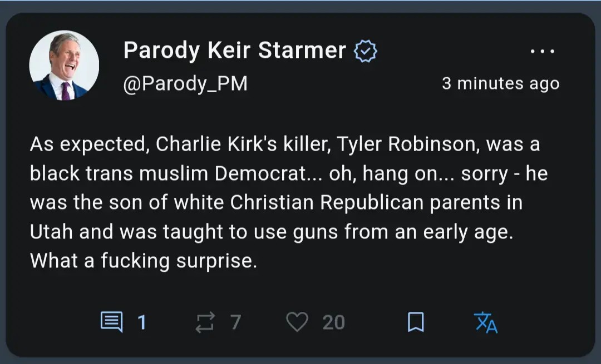The height and width of the screenshot is (364, 601).
Task: Click the repost count "7"
Action: 235,322
